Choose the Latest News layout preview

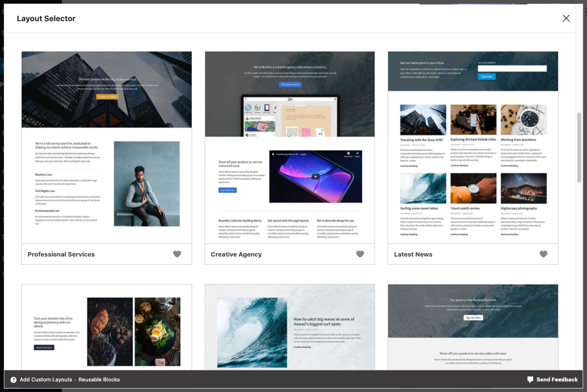coord(473,148)
